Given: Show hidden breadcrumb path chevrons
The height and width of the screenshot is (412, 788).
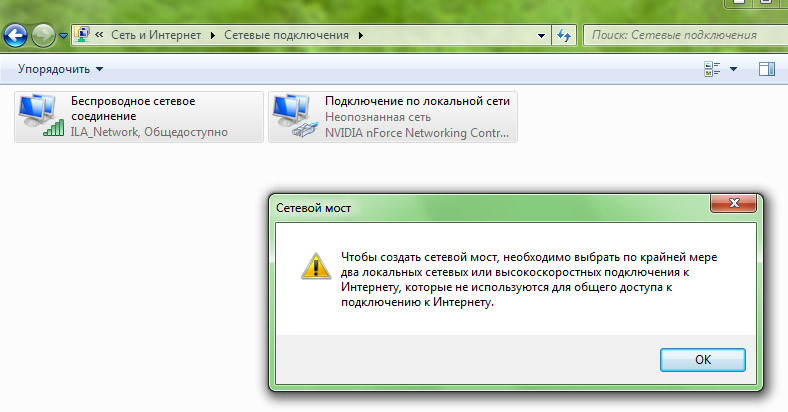Looking at the screenshot, I should click(99, 35).
